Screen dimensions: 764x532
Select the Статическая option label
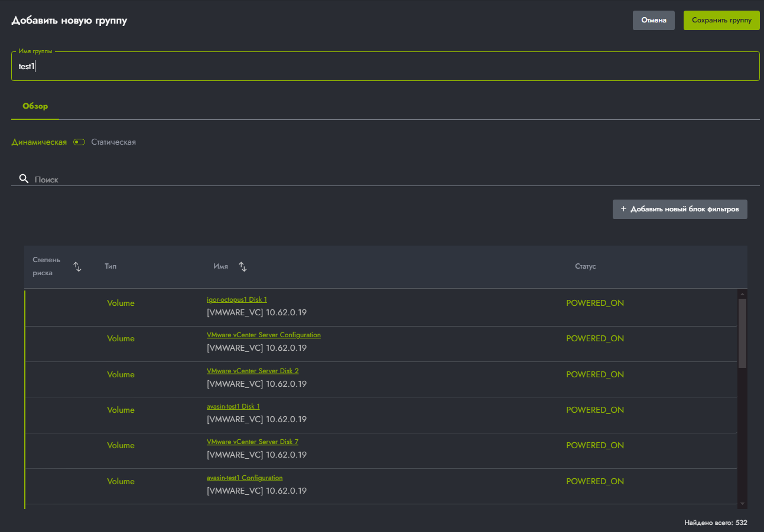113,142
